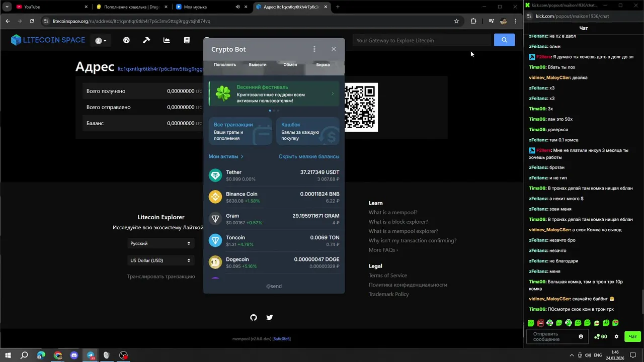Open the US Dollar (USD) currency dropdown
Screen dimensions: 644x362
(160, 260)
